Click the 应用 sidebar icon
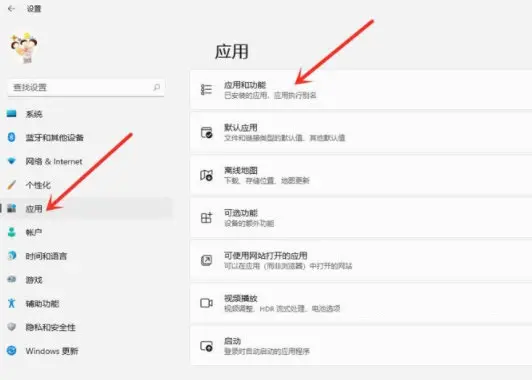 pyautogui.click(x=12, y=208)
